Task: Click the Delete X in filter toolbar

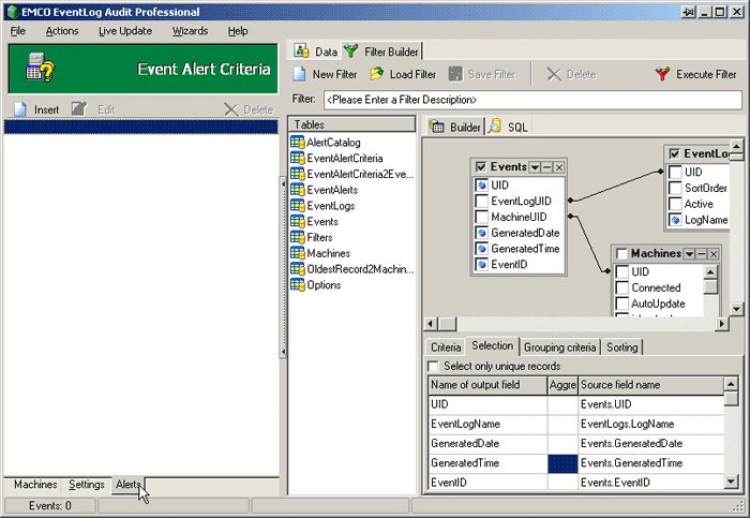Action: coord(554,74)
